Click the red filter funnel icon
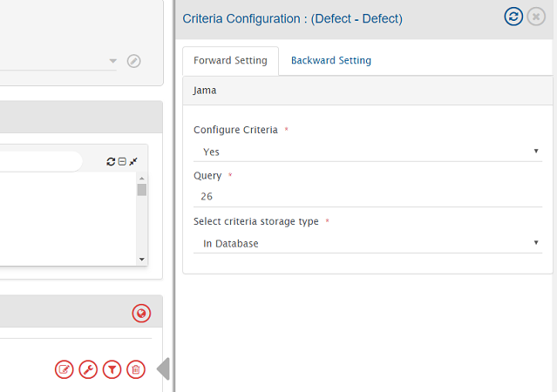Screen dimensions: 557x392 point(112,369)
